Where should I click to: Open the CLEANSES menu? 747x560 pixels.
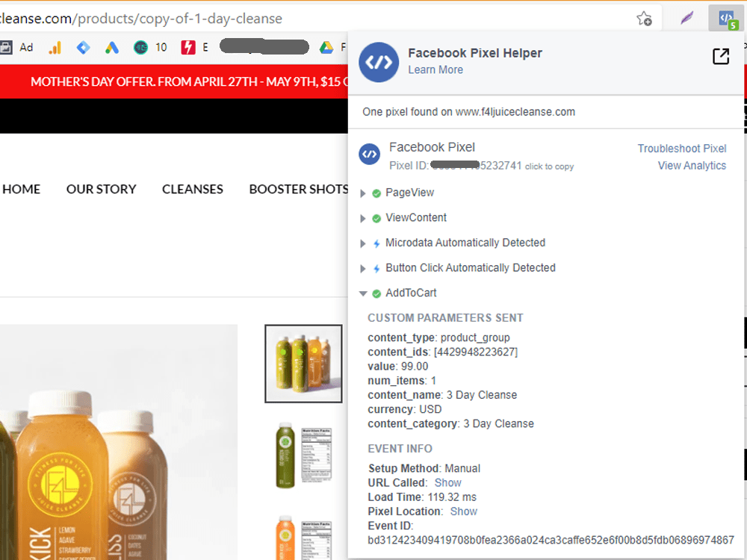pos(193,189)
